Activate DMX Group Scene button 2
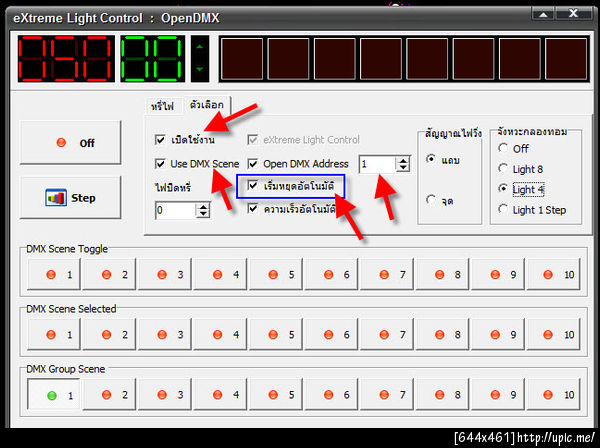Screen dimensions: 600x448 point(109,395)
